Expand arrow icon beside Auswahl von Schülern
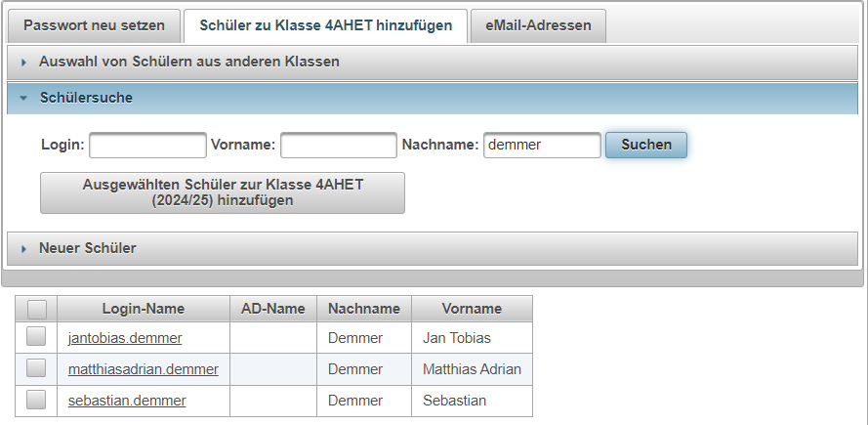Image resolution: width=868 pixels, height=425 pixels. click(x=23, y=63)
